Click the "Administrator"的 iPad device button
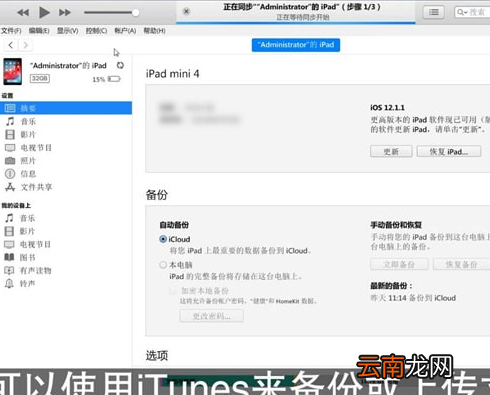This screenshot has width=490, height=395. tap(296, 45)
